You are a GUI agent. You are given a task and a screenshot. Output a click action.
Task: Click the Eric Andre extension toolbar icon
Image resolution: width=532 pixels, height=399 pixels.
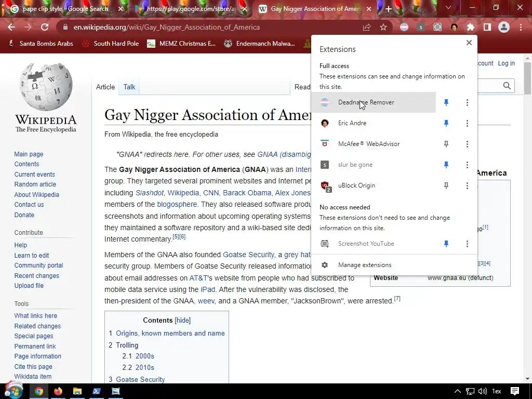click(x=454, y=27)
